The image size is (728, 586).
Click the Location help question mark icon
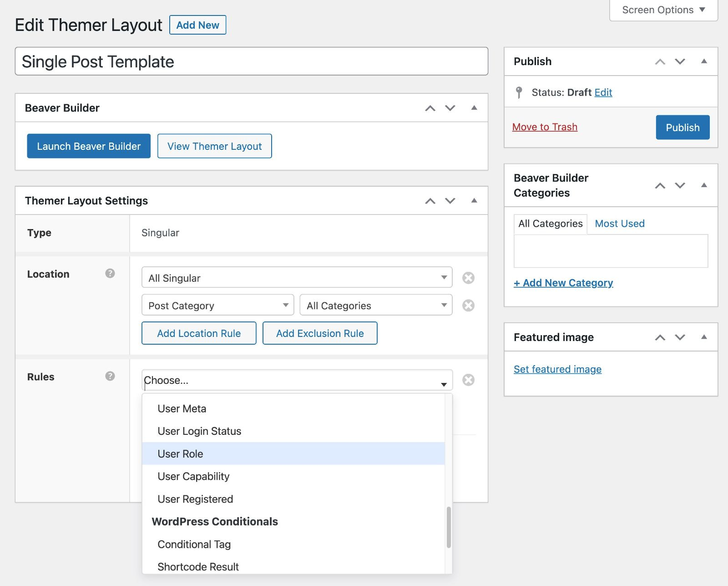(110, 273)
